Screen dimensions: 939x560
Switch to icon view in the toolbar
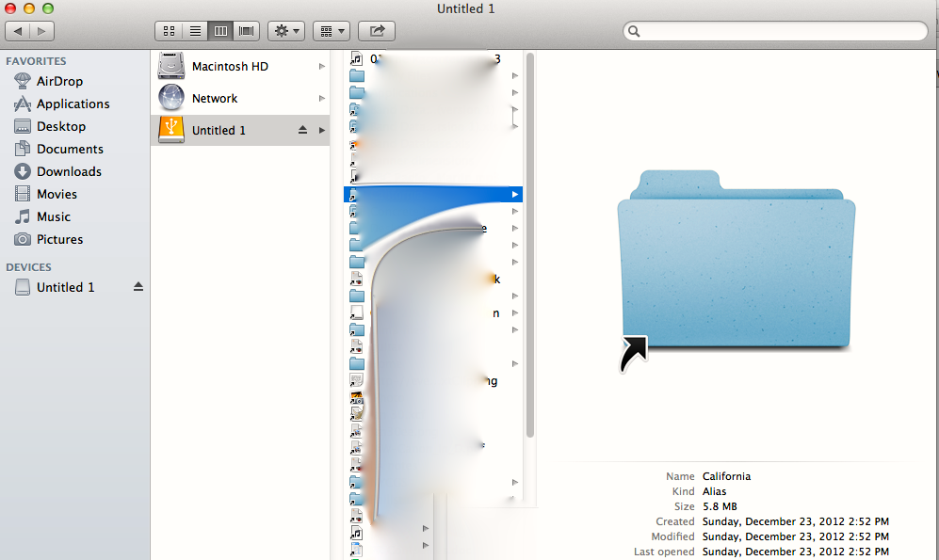(169, 30)
